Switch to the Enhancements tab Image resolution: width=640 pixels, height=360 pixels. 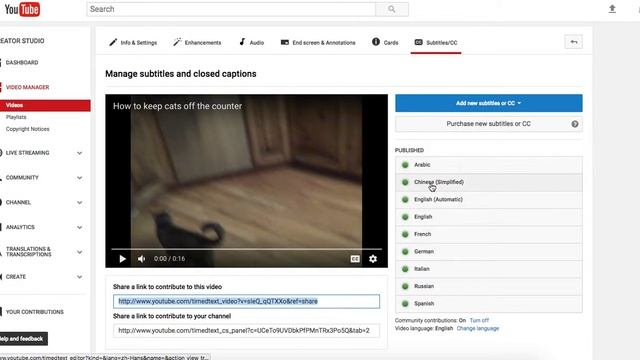(x=197, y=42)
